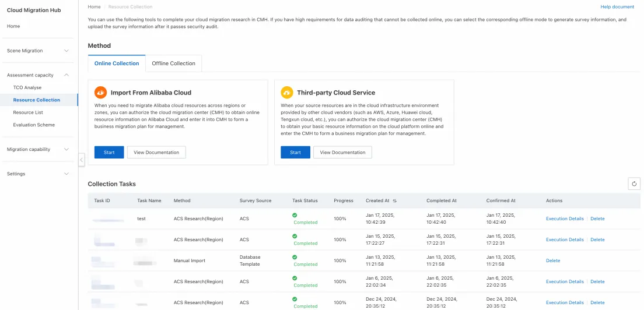Collapse the left sidebar panel
The height and width of the screenshot is (310, 644).
pos(81,160)
